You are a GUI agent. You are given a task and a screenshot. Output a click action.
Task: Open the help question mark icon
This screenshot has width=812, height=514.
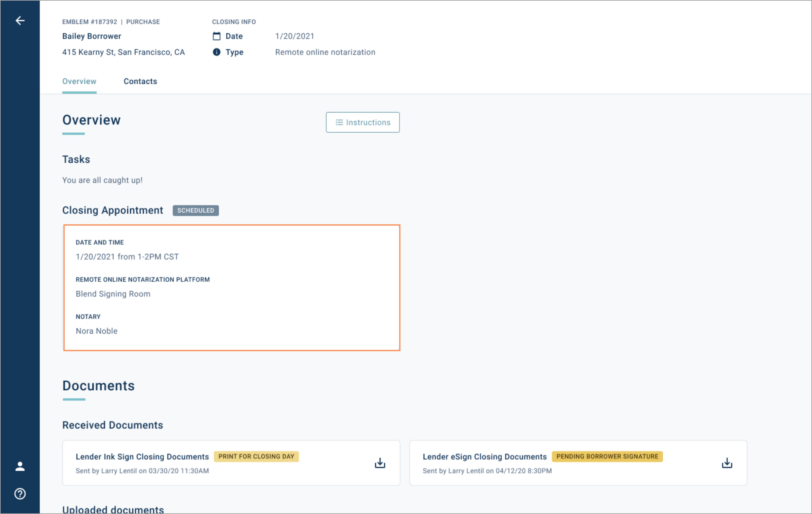[x=20, y=494]
